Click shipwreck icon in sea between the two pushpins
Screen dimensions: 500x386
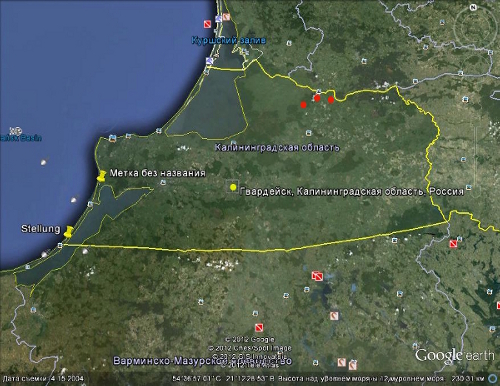[x=74, y=200]
